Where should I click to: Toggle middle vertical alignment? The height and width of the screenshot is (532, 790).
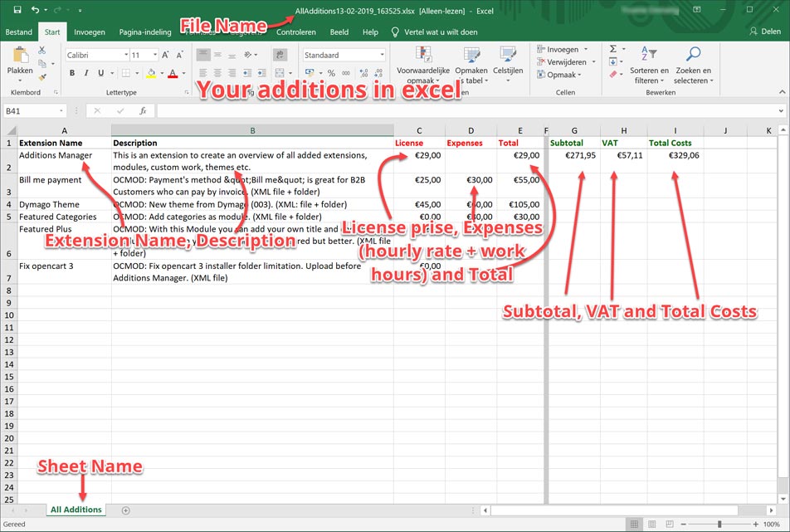point(217,55)
